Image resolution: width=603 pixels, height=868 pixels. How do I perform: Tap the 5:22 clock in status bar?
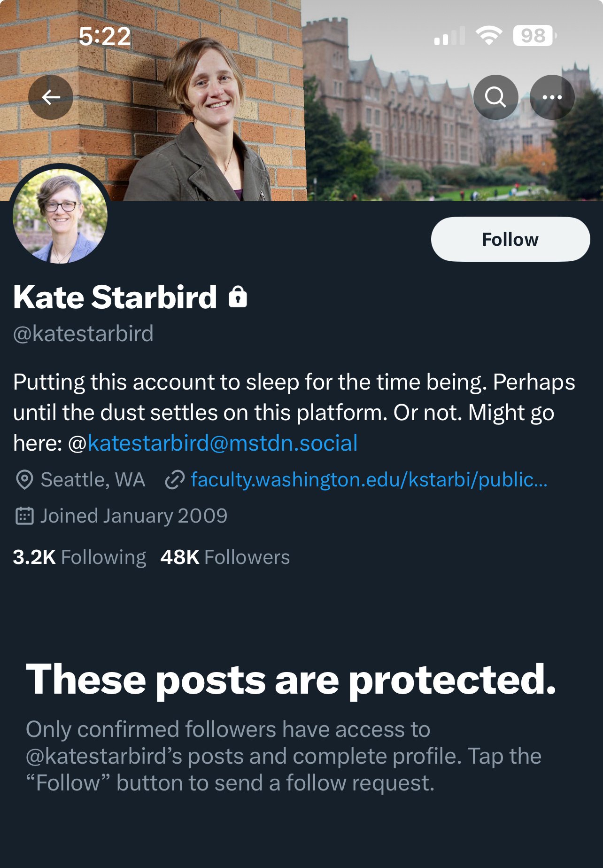[104, 36]
